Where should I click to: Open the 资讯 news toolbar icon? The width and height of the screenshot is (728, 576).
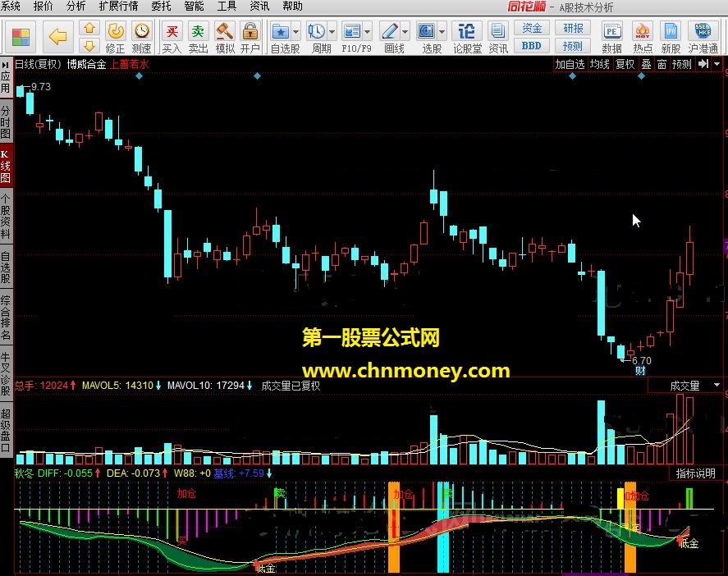(x=497, y=37)
